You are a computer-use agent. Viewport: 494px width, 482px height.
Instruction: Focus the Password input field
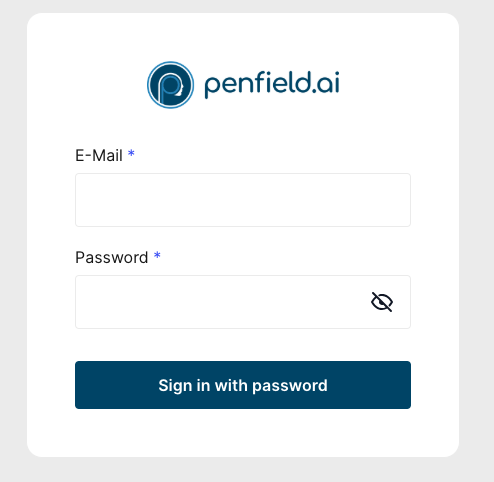pyautogui.click(x=243, y=302)
